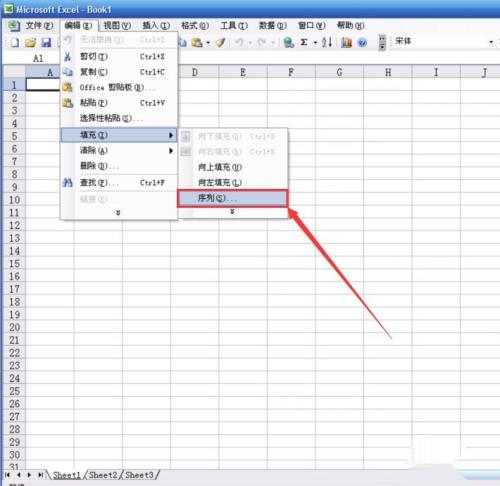Choose 查找(F)... from Edit menu
Image resolution: width=500 pixels, height=486 pixels.
(119, 183)
